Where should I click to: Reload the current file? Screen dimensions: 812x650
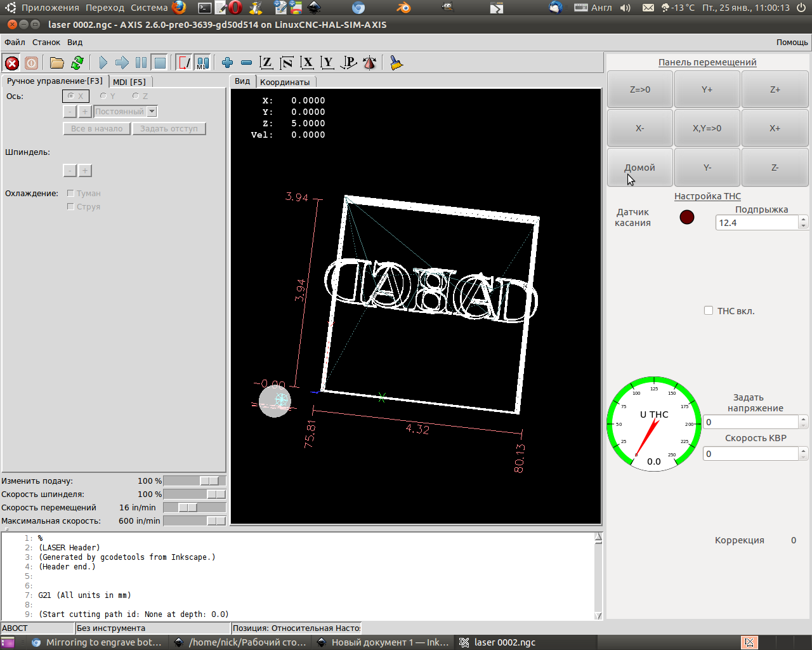pos(77,63)
